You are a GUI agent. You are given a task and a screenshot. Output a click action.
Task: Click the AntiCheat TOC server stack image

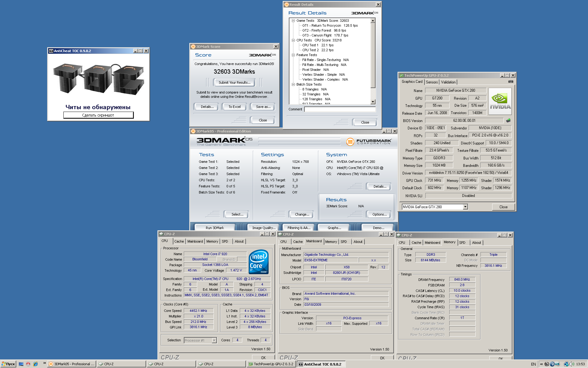[98, 79]
